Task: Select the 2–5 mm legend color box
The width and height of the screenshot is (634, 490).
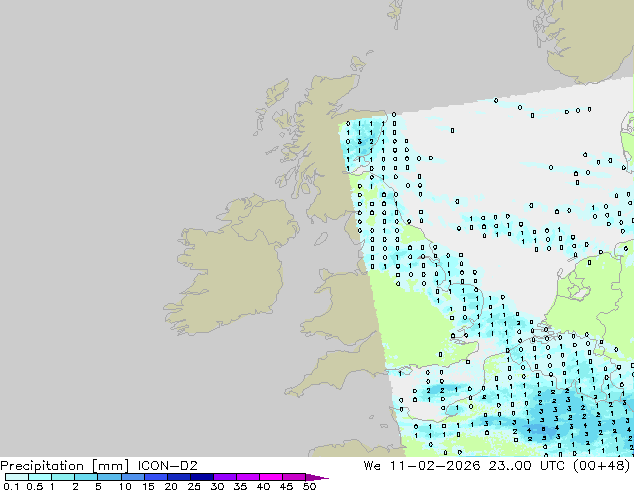Action: [x=86, y=477]
